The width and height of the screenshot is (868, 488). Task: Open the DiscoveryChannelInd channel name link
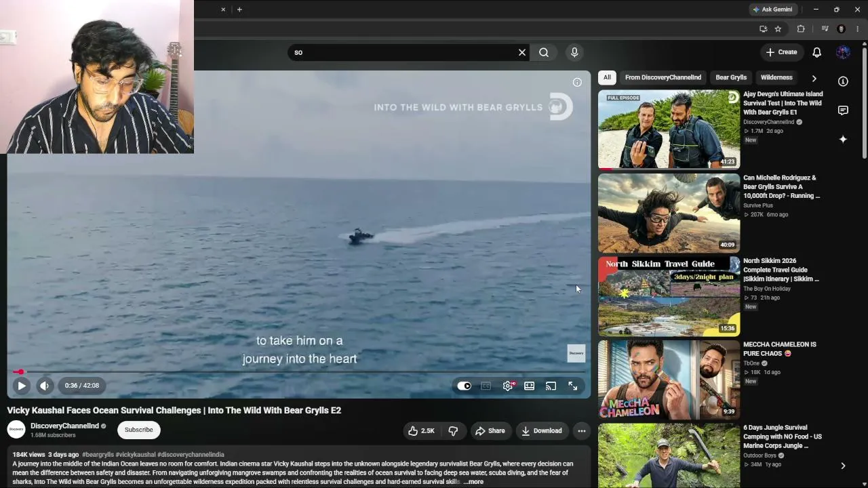[64, 426]
